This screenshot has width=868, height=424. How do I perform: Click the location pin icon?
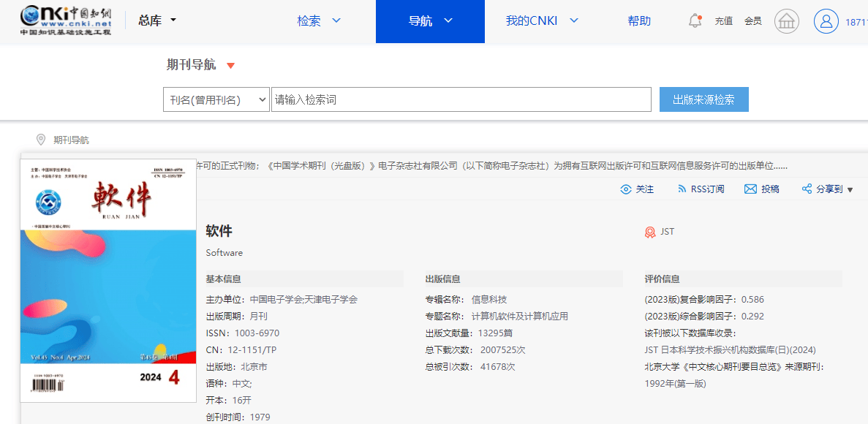(40, 140)
